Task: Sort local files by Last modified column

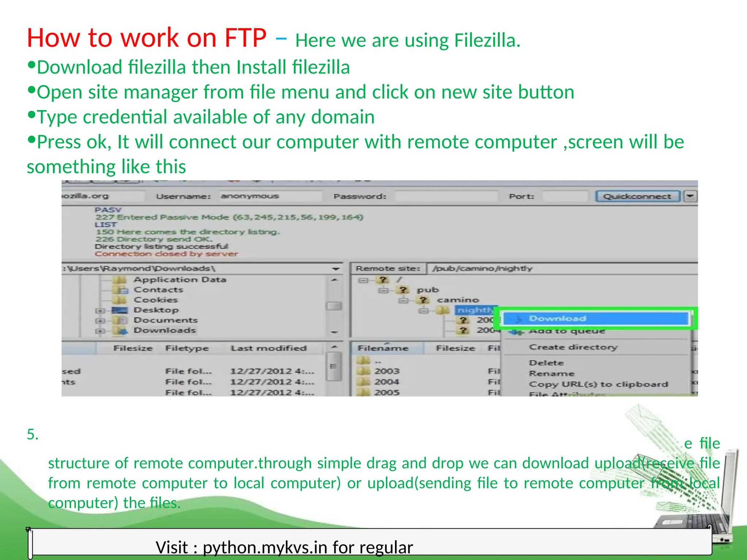Action: pos(268,349)
